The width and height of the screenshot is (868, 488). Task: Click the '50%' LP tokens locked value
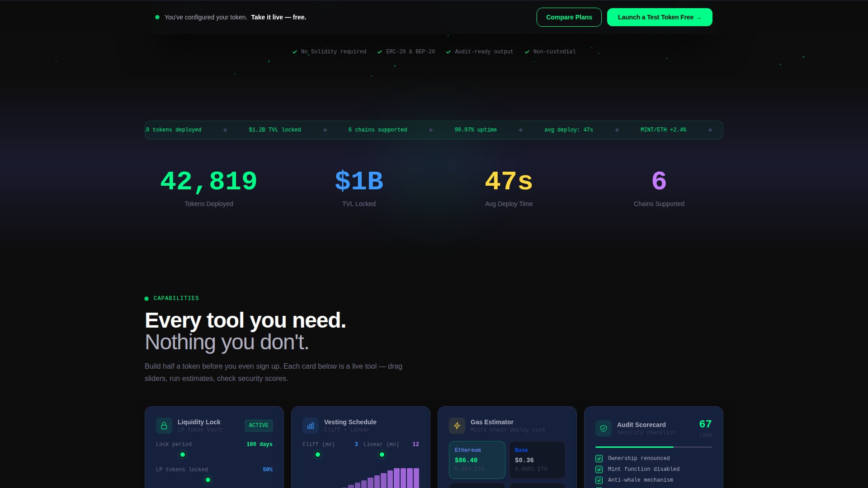point(268,470)
